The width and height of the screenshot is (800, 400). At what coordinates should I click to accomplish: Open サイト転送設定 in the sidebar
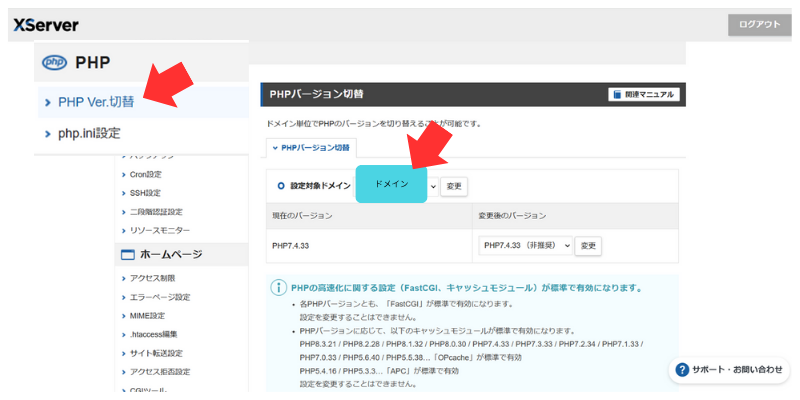pyautogui.click(x=156, y=354)
